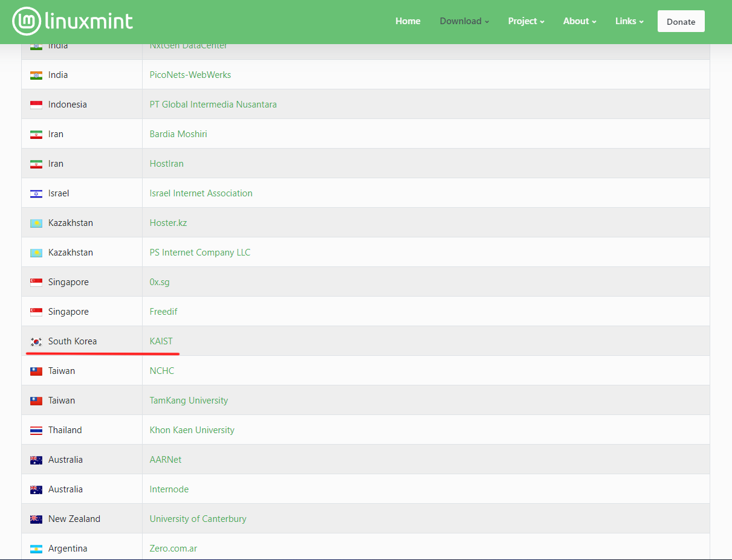Click the Argentina country text
This screenshot has height=560, width=732.
(x=68, y=549)
